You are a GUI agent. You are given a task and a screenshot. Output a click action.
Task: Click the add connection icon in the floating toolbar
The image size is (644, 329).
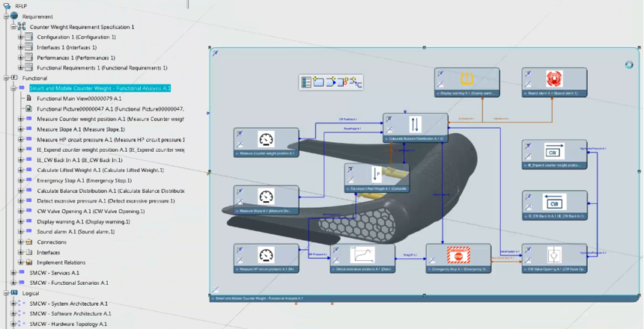[x=356, y=82]
